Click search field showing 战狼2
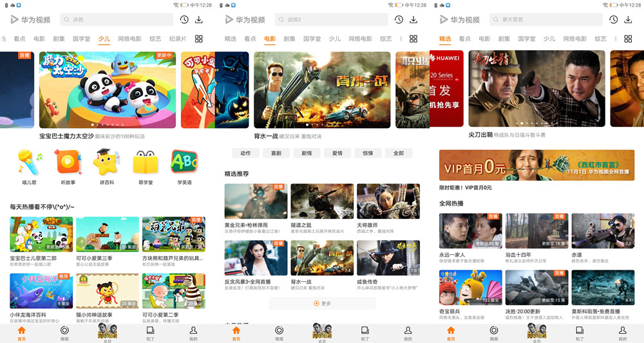The image size is (644, 343). point(331,19)
